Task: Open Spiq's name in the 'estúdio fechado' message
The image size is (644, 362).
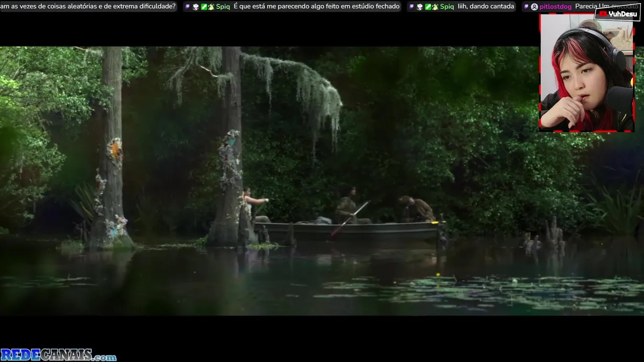Action: click(223, 7)
